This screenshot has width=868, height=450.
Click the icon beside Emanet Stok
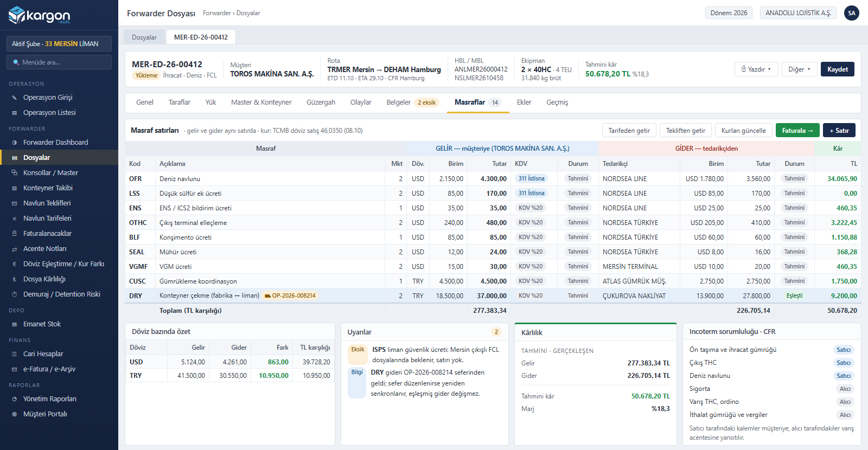pos(15,324)
